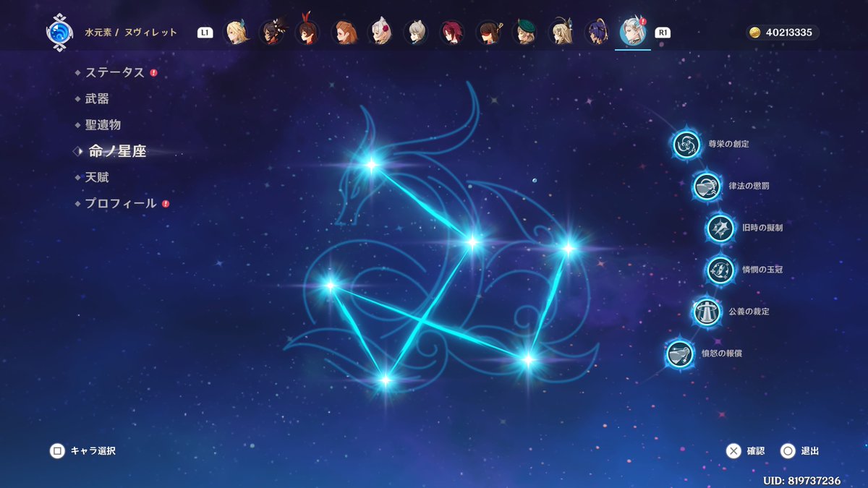Click the cross button icon for 確認
Screen dimensions: 868x488
pyautogui.click(x=733, y=451)
